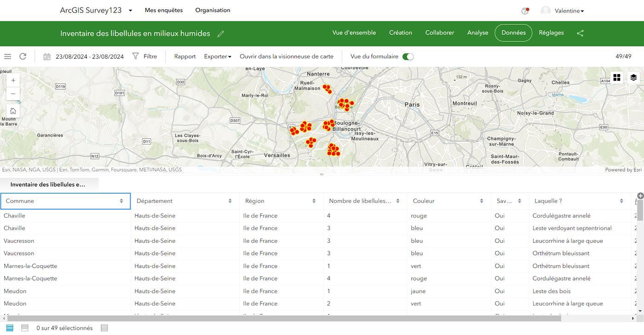The width and height of the screenshot is (644, 335).
Task: Switch to the Analyse tab
Action: point(477,33)
